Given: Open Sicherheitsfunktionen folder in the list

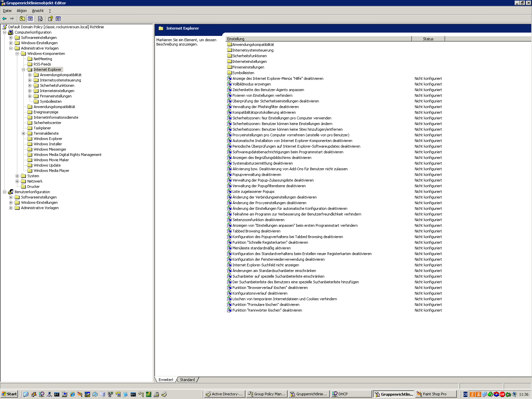Looking at the screenshot, I should [249, 56].
